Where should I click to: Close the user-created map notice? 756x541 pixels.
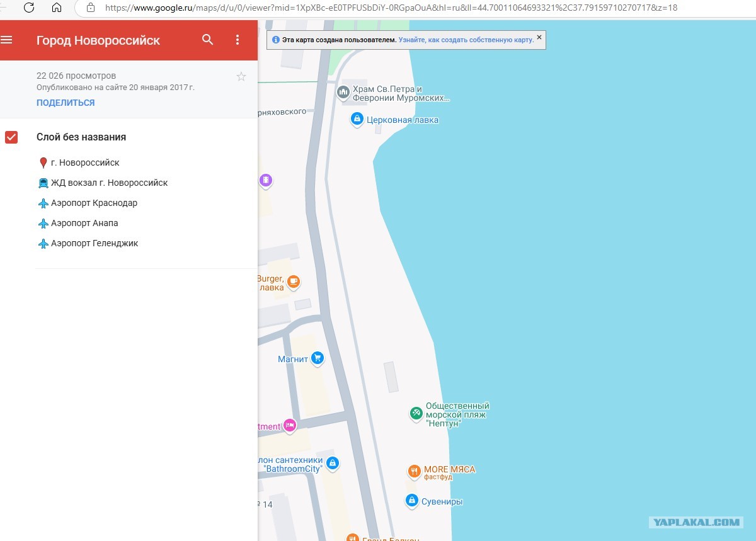click(539, 37)
